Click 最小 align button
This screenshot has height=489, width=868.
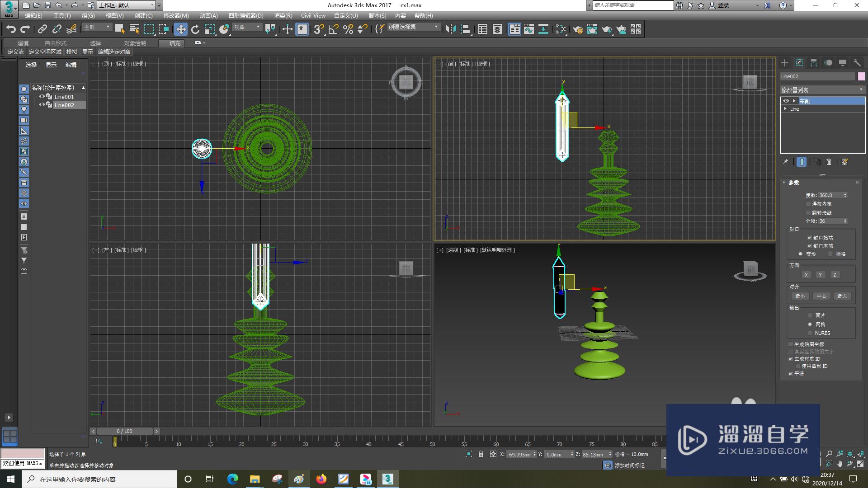(x=800, y=296)
